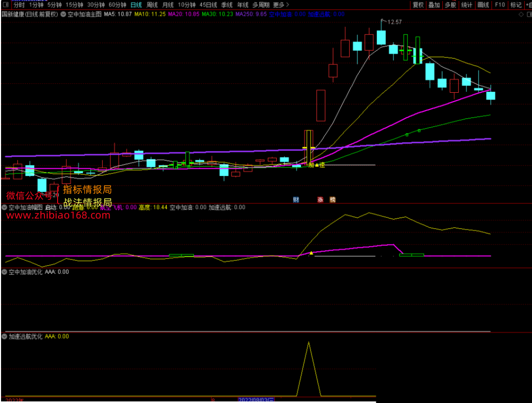The width and height of the screenshot is (532, 403).
Task: Expand the 空中加油主图 indicator dropdown
Action: coord(63,14)
